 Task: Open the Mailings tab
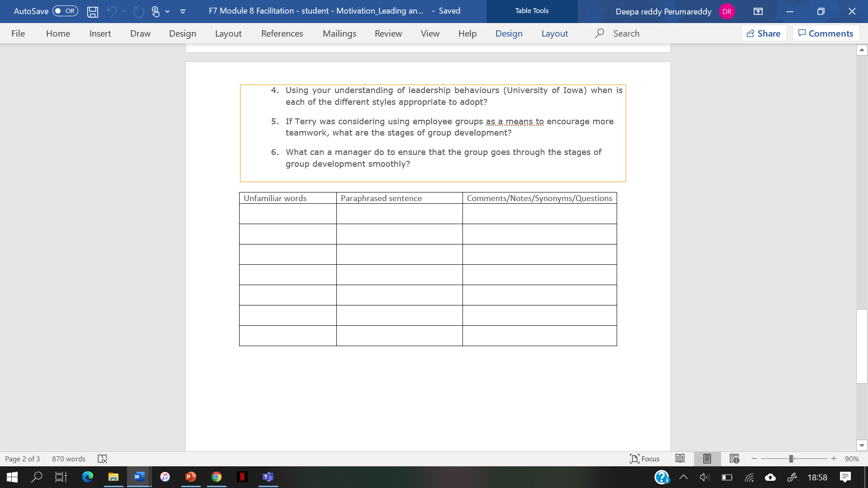click(340, 33)
